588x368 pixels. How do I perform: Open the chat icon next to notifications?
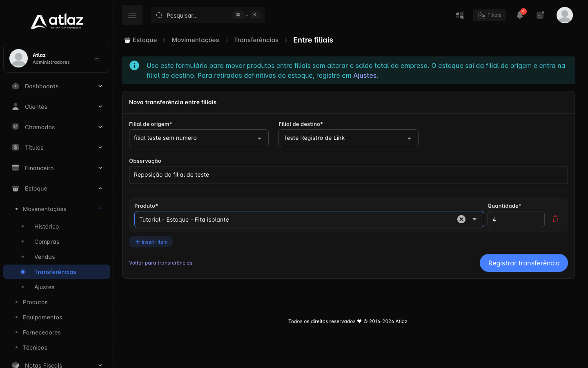pyautogui.click(x=540, y=15)
